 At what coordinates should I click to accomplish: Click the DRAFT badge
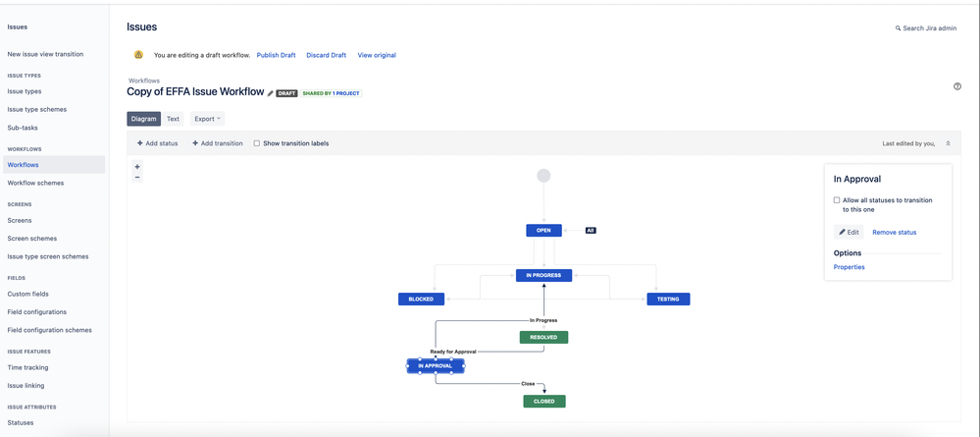286,93
